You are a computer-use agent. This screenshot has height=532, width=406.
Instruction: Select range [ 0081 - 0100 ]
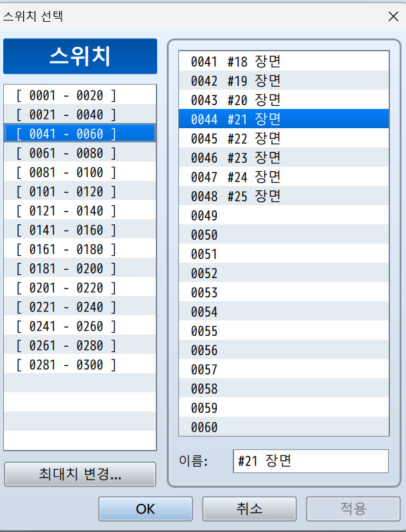(x=80, y=172)
